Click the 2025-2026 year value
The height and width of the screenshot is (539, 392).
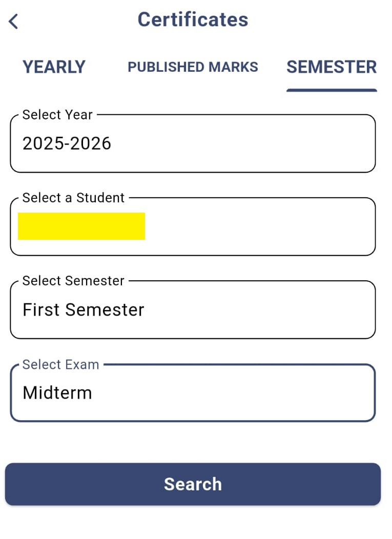(x=67, y=143)
